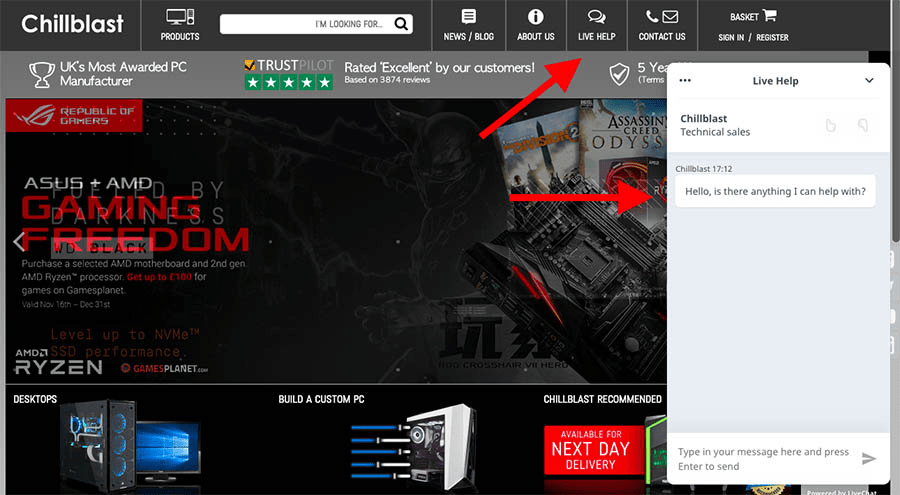Go to previous banner slide arrow
Screen dimensions: 900x495
18,240
